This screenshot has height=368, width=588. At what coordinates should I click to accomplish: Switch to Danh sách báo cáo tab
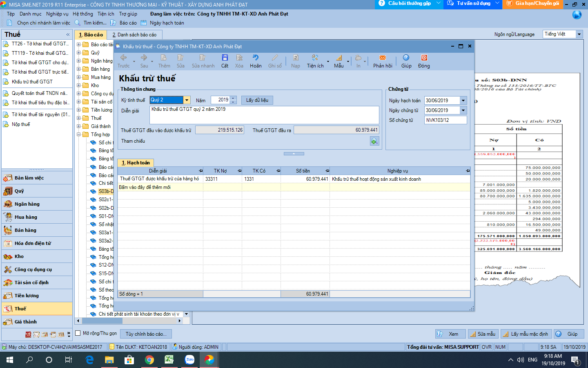134,35
